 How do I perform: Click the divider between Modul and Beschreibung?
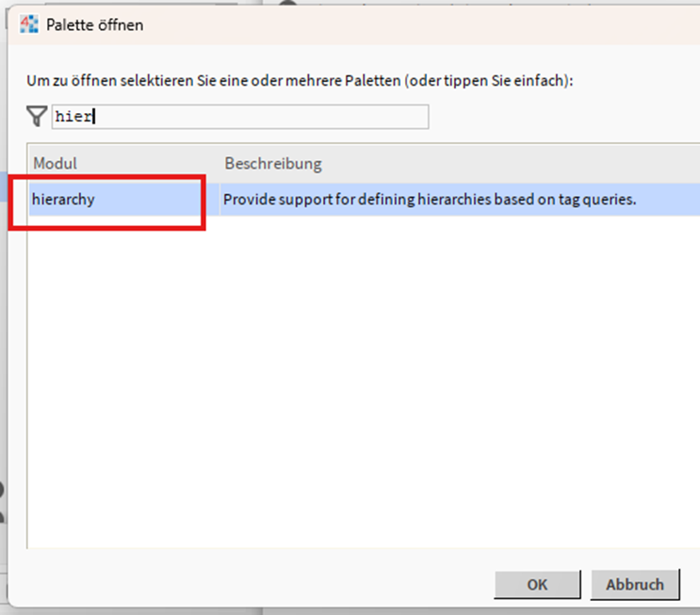tap(220, 163)
